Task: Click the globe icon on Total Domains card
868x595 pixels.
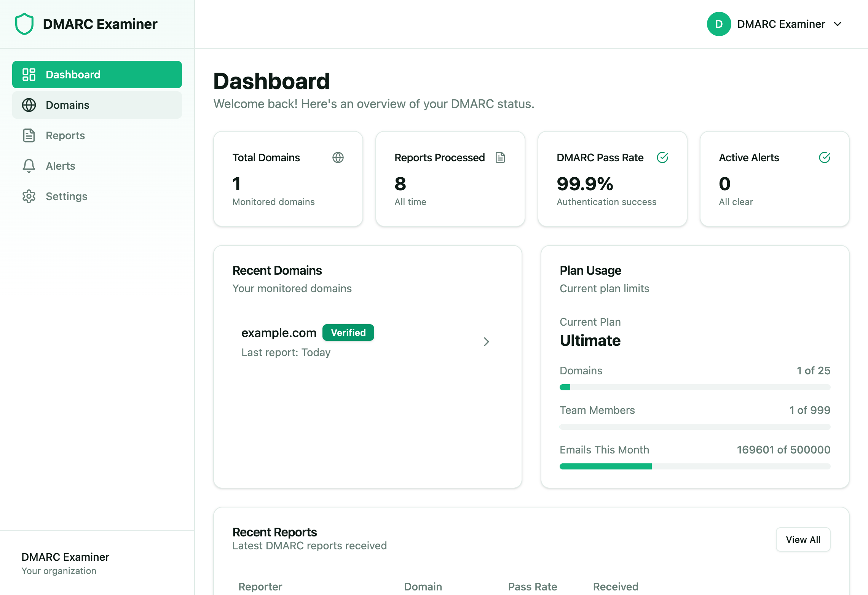Action: tap(338, 157)
